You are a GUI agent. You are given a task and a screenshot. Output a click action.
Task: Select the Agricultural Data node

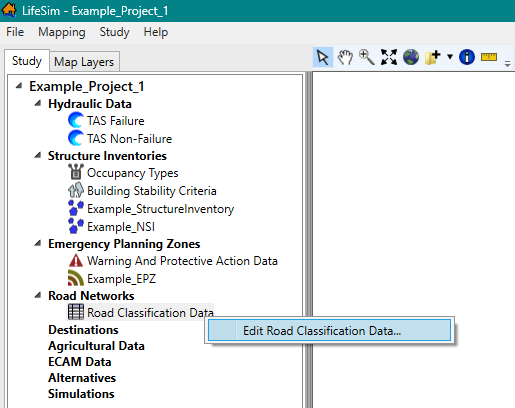pos(96,346)
